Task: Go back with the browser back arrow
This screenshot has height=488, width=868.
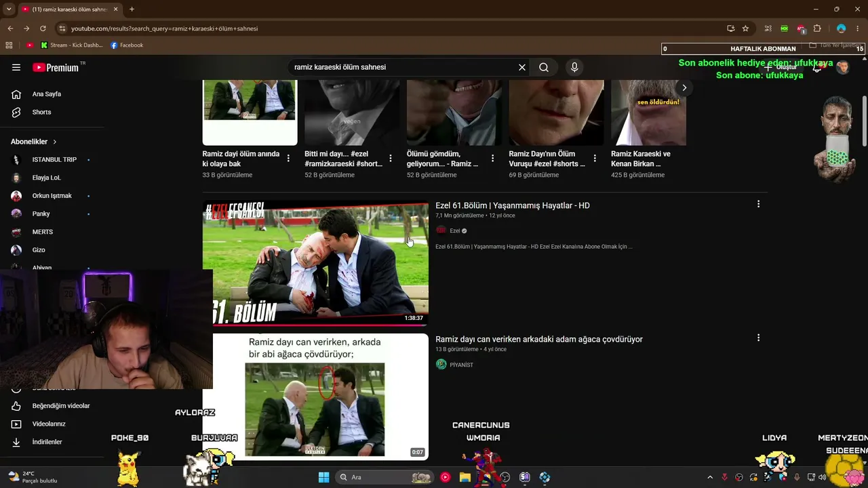Action: click(x=10, y=28)
